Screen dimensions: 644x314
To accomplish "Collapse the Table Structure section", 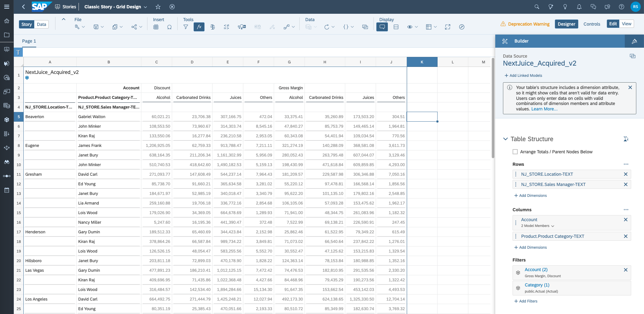I will tap(506, 139).
